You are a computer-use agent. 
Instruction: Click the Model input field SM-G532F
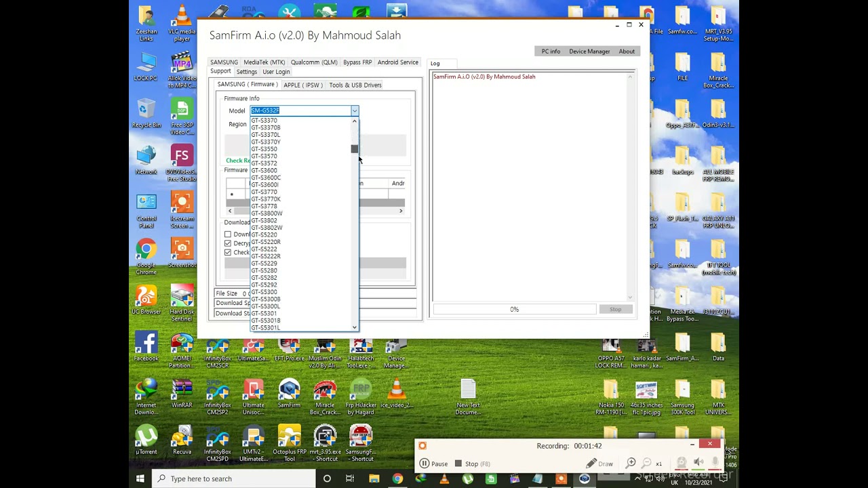coord(300,110)
